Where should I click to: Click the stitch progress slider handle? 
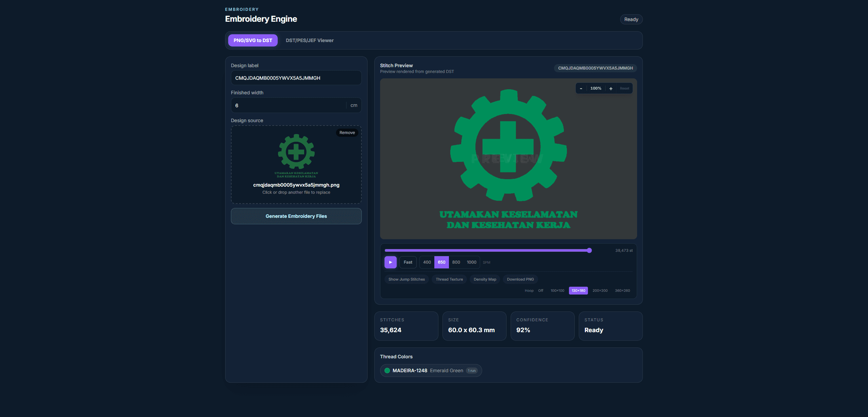click(589, 250)
